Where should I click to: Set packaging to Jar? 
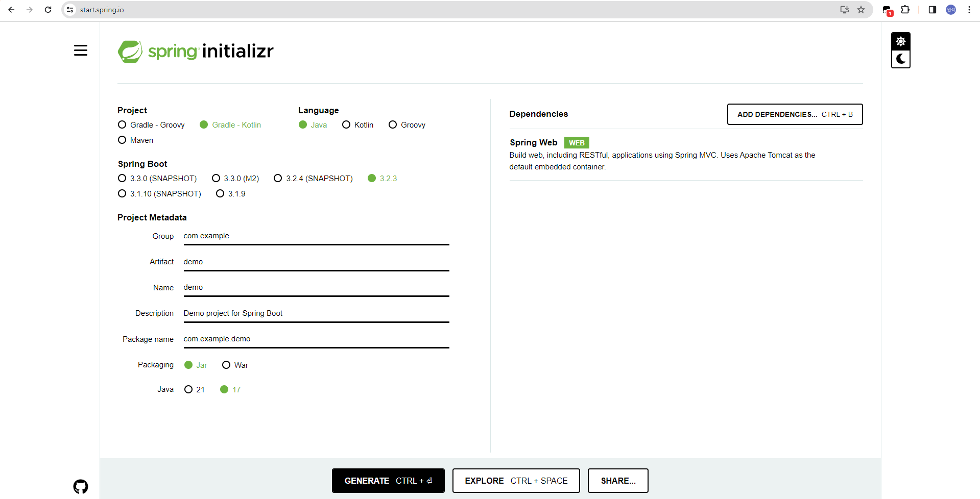196,365
